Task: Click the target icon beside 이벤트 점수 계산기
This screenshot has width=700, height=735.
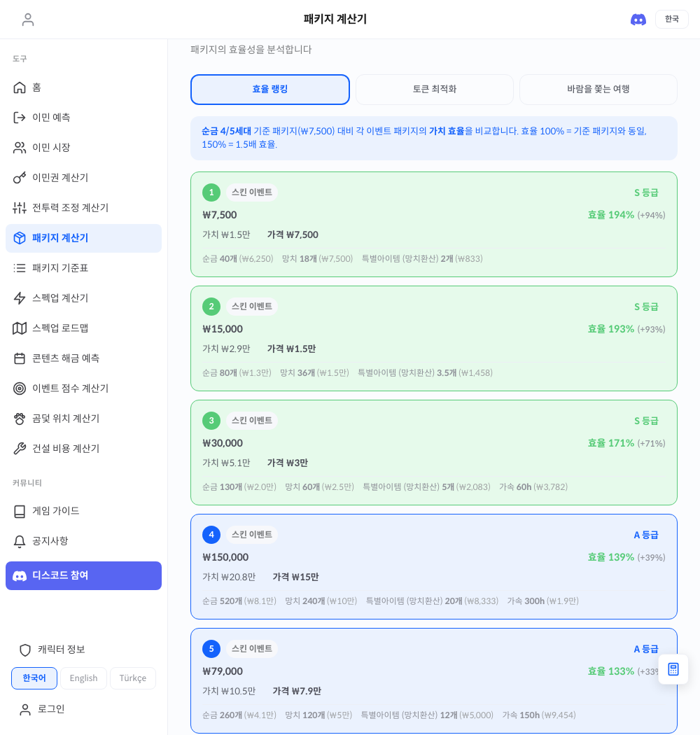Action: (x=19, y=388)
